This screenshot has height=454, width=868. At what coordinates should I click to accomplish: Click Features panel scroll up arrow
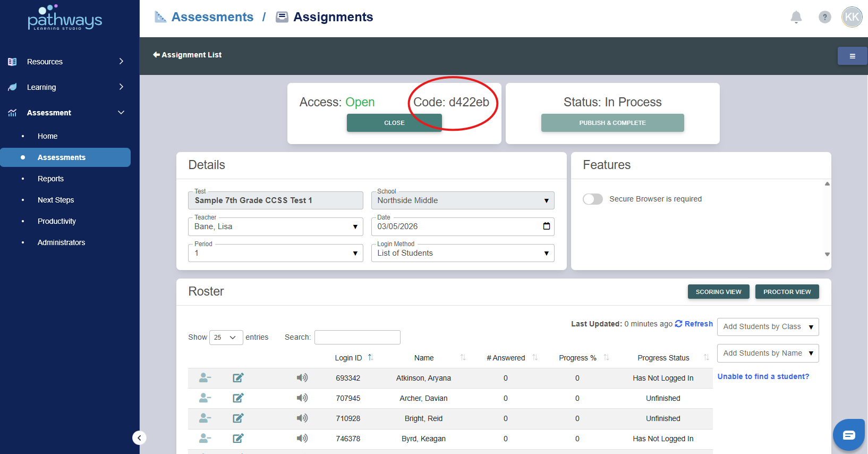[x=827, y=183]
